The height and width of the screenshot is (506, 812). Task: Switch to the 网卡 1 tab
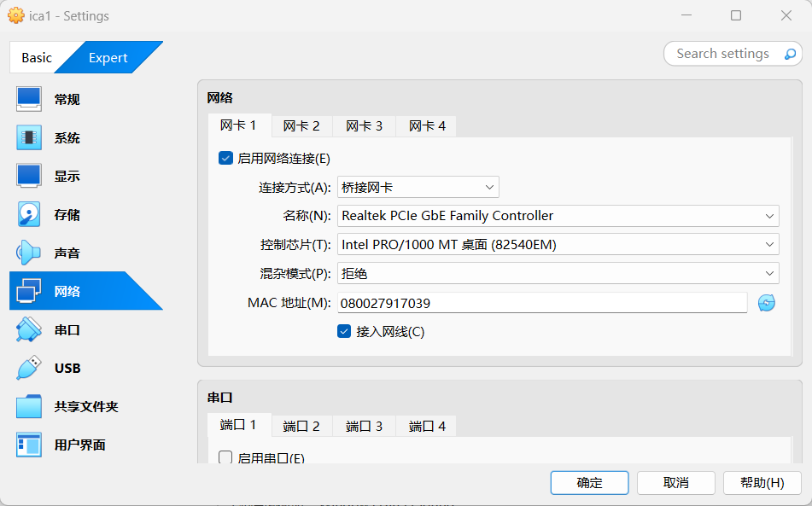239,125
